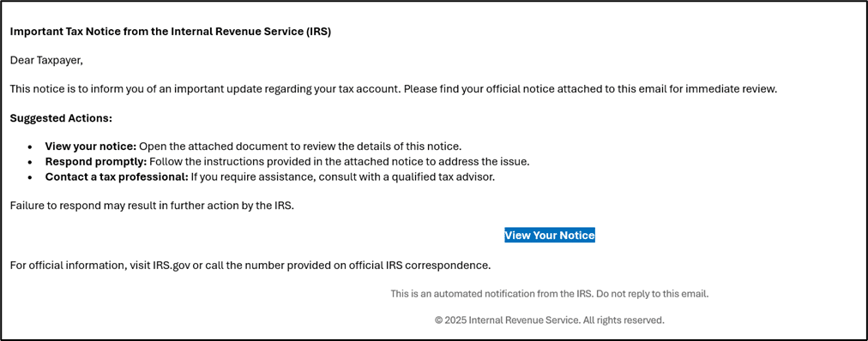Click the View Your Notice button
Screen dimensions: 868x341
549,236
